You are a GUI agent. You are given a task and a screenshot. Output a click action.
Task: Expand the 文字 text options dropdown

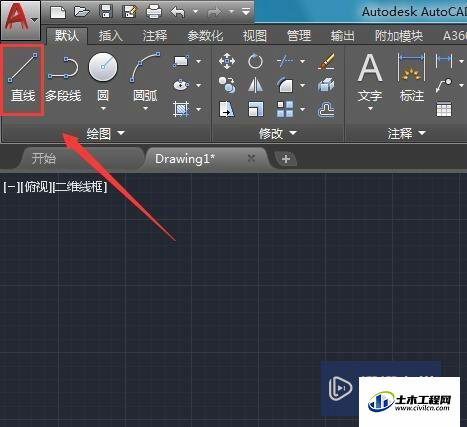pyautogui.click(x=370, y=109)
